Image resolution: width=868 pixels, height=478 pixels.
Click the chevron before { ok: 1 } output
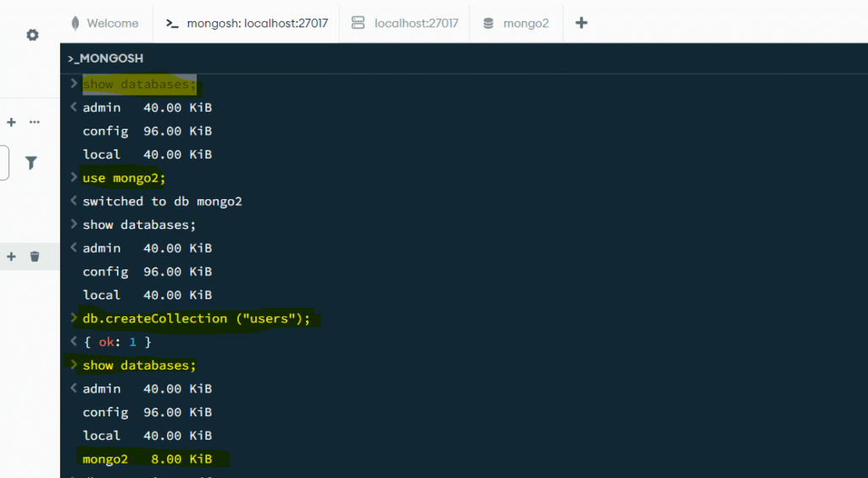coord(74,342)
